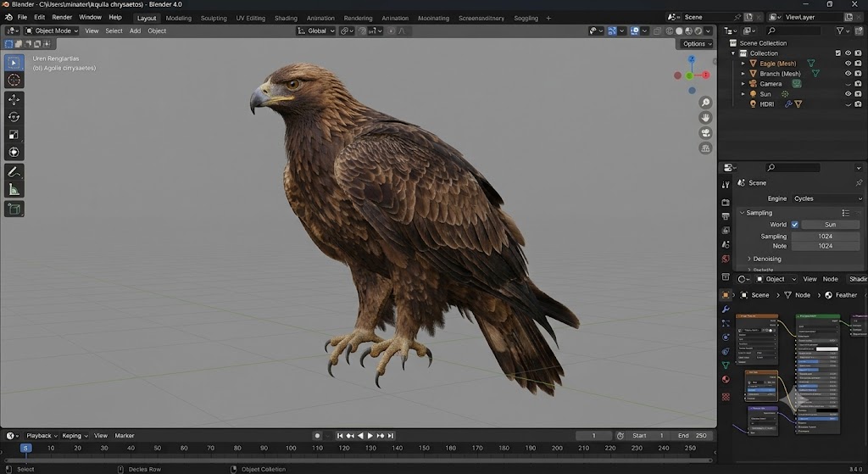Screen dimensions: 868x474
Task: Open viewport Options dropdown
Action: coord(697,44)
